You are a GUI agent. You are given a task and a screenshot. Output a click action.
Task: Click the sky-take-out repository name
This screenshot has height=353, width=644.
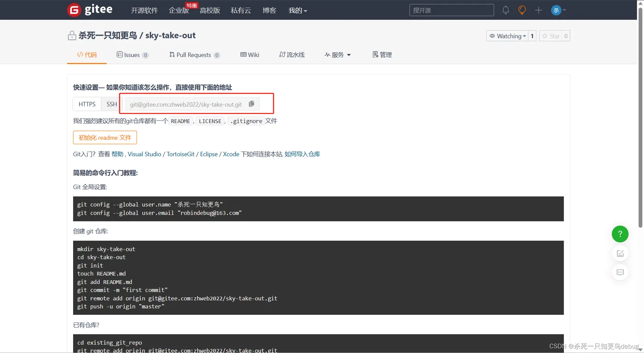tap(171, 35)
